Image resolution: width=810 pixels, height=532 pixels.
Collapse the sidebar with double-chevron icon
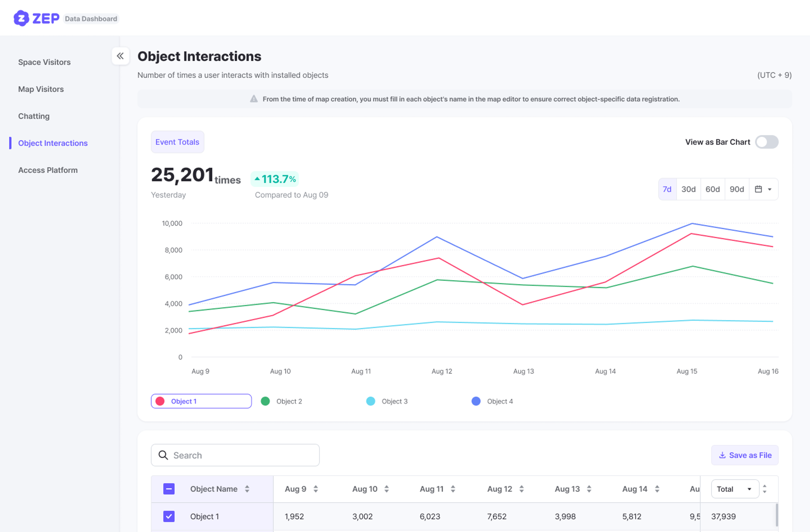[x=120, y=56]
